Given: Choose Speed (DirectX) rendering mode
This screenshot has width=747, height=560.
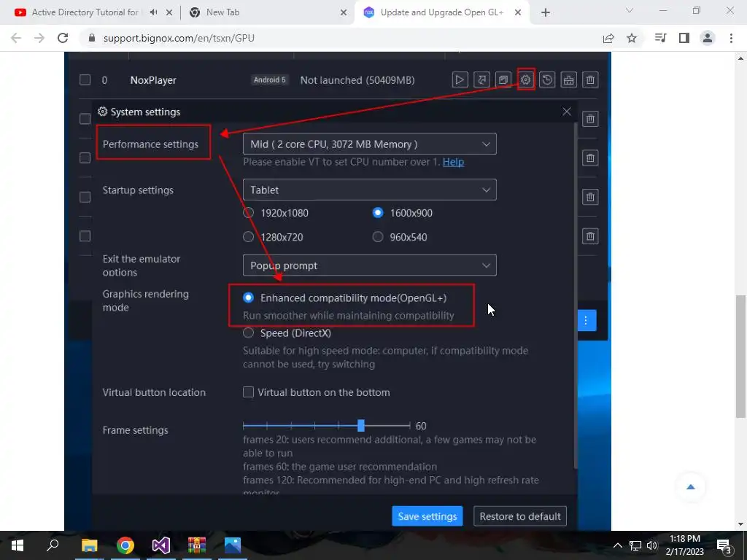Looking at the screenshot, I should click(248, 332).
